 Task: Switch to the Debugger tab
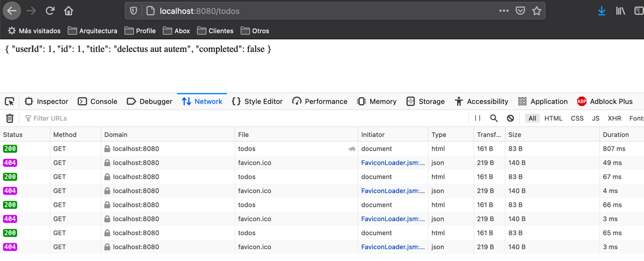[149, 101]
